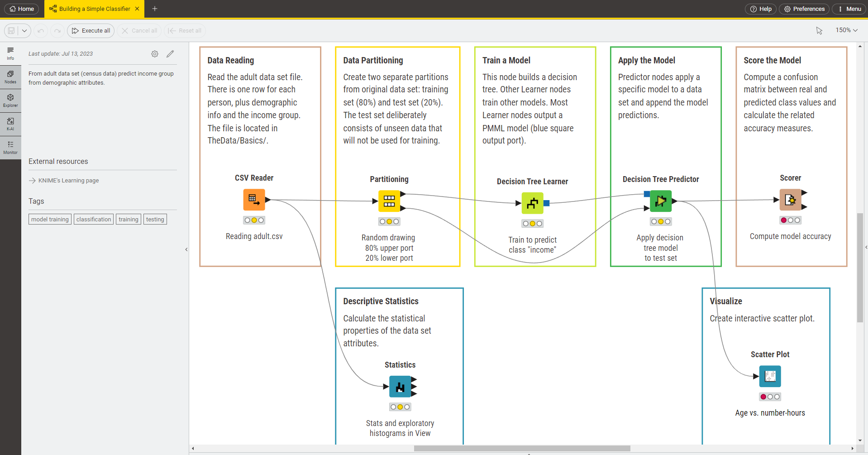Open the K-AI assistant panel
The height and width of the screenshot is (455, 868).
(10, 123)
